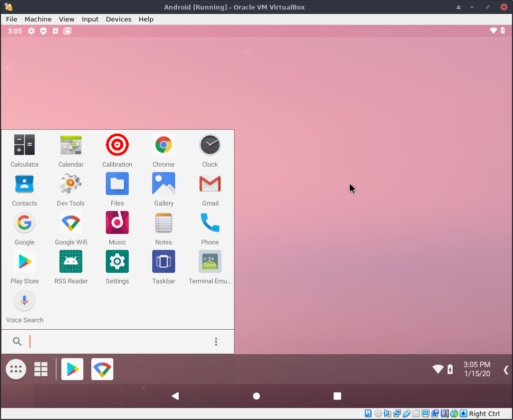Click the Right Ctrl host key indicator
This screenshot has height=420, width=513.
tap(484, 414)
